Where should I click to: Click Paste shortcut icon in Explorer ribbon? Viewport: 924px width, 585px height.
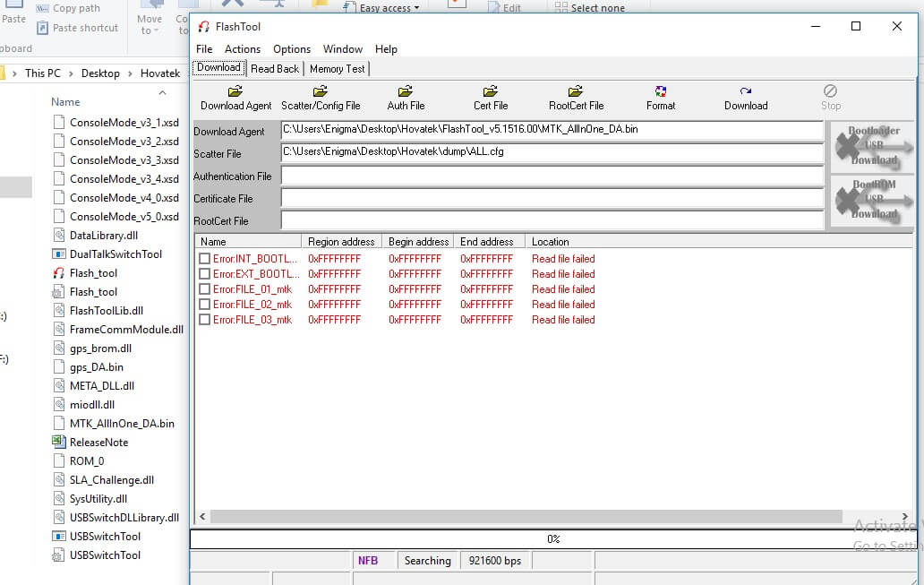point(42,28)
